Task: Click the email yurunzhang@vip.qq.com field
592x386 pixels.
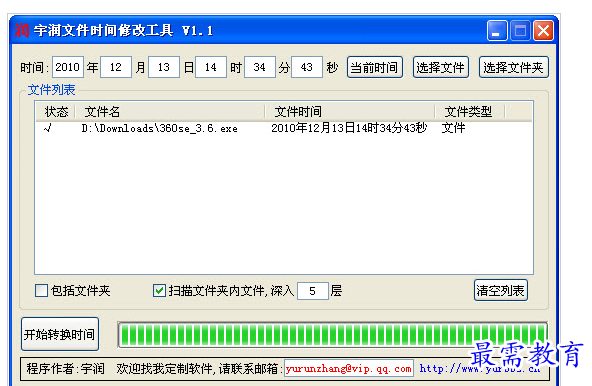Action: pos(349,368)
